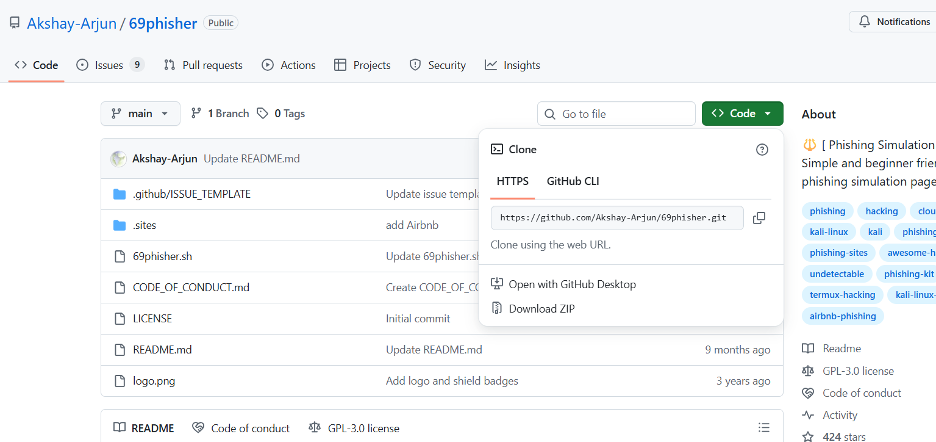Select the kali-linux topic tag
Viewport: 936px width, 442px height.
pyautogui.click(x=829, y=232)
